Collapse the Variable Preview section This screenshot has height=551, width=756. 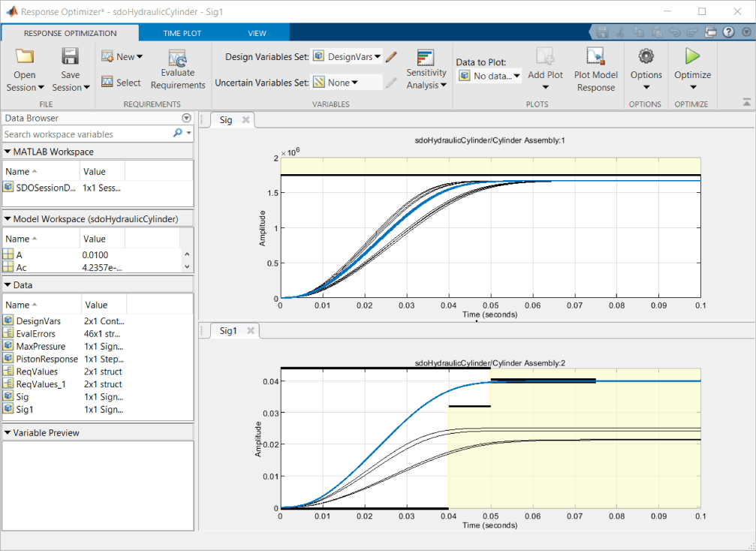(x=8, y=432)
